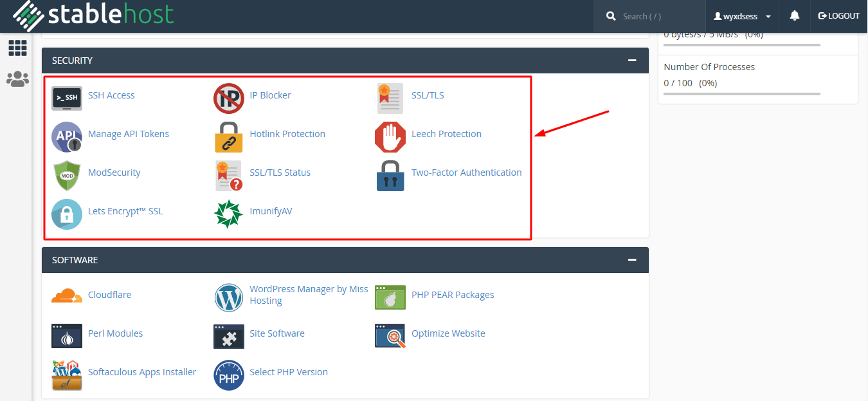Screen dimensions: 868x401
Task: Open User Manager people icon in sidebar
Action: [17, 79]
